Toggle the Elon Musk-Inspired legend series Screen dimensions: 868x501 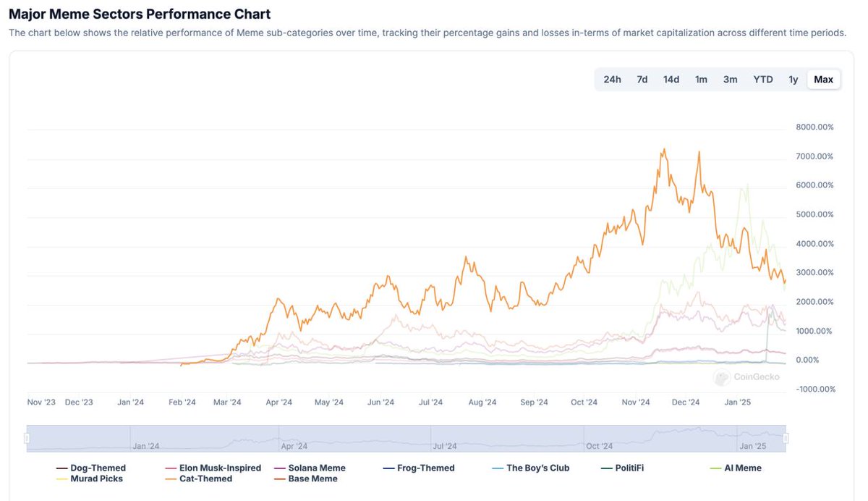click(x=213, y=468)
